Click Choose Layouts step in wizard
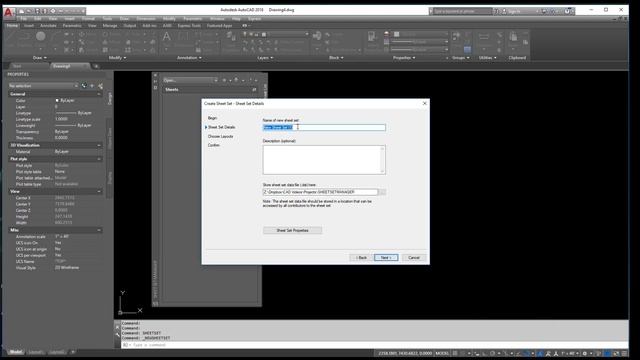The width and height of the screenshot is (640, 360). 220,136
